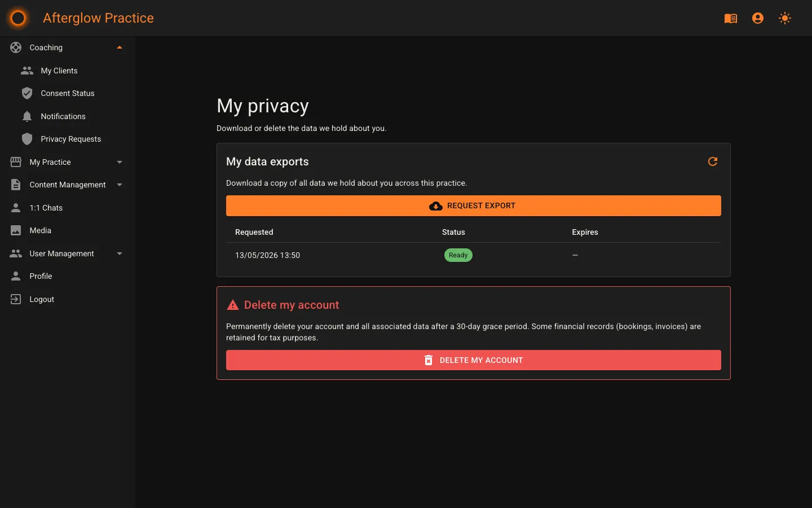Viewport: 812px width, 508px height.
Task: Select the 13/05/2026 13:50 export row
Action: (474, 255)
